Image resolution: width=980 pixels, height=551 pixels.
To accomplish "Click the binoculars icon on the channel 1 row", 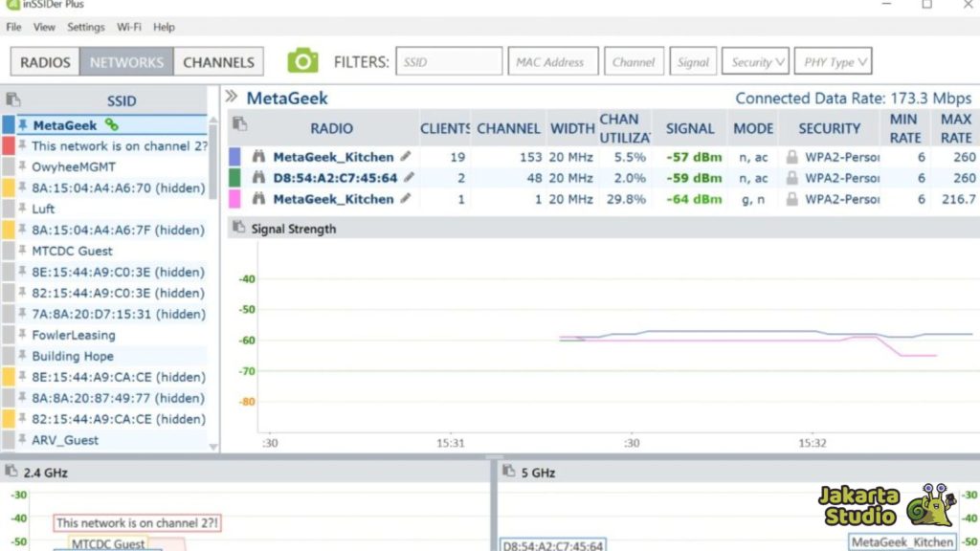I will pos(258,199).
